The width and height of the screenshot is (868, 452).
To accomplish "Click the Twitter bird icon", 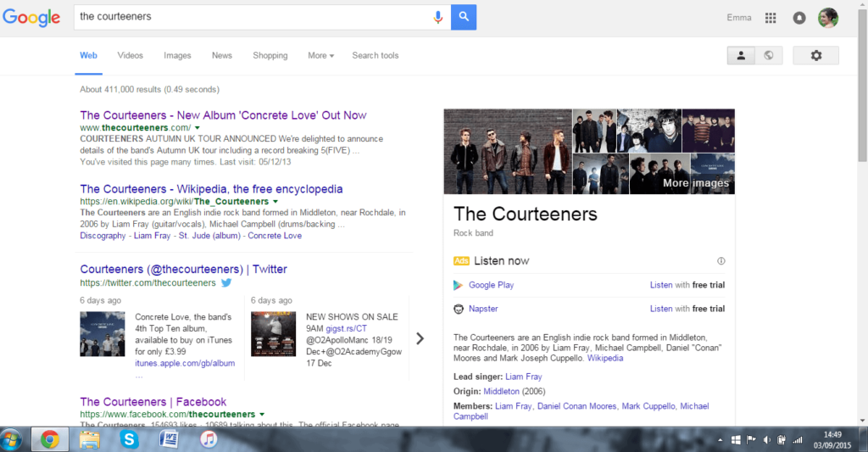I will (226, 282).
